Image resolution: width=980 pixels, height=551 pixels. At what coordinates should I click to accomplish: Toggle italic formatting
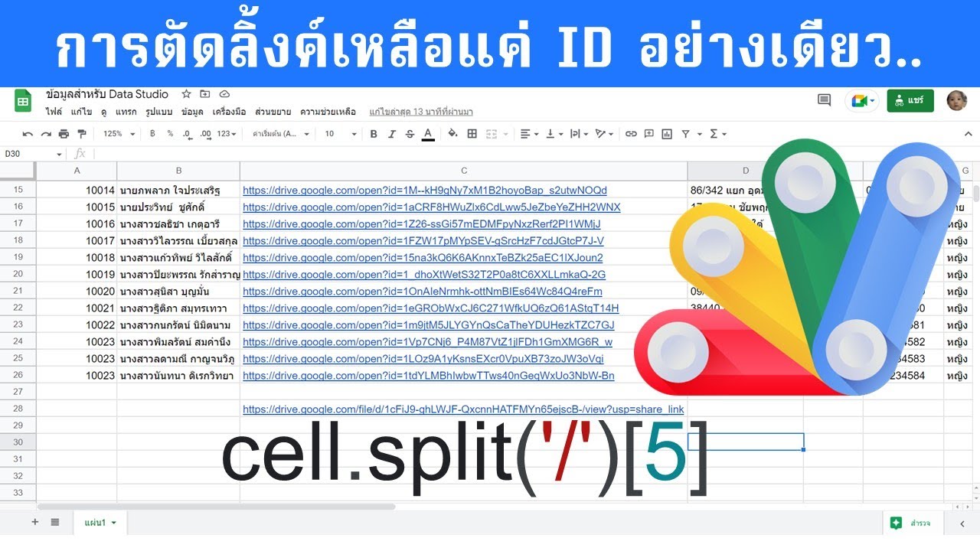coord(392,134)
